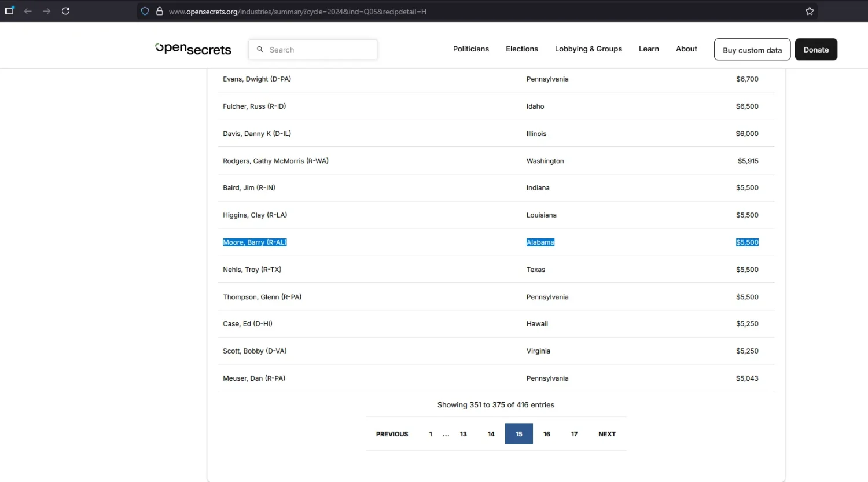
Task: Select current page 15 in pagination
Action: 519,434
